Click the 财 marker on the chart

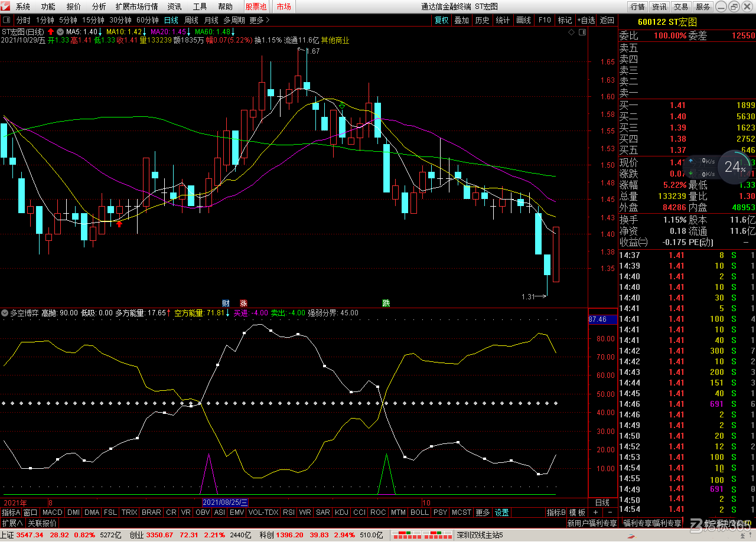pyautogui.click(x=225, y=303)
